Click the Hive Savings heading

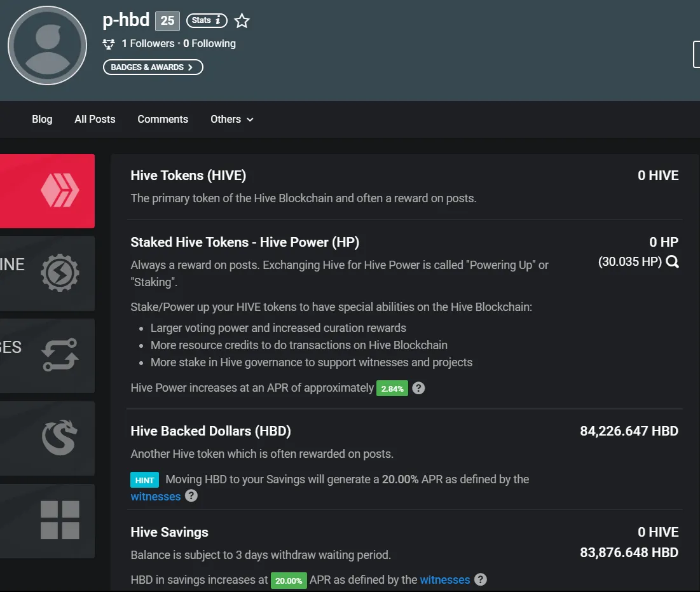[x=170, y=532]
